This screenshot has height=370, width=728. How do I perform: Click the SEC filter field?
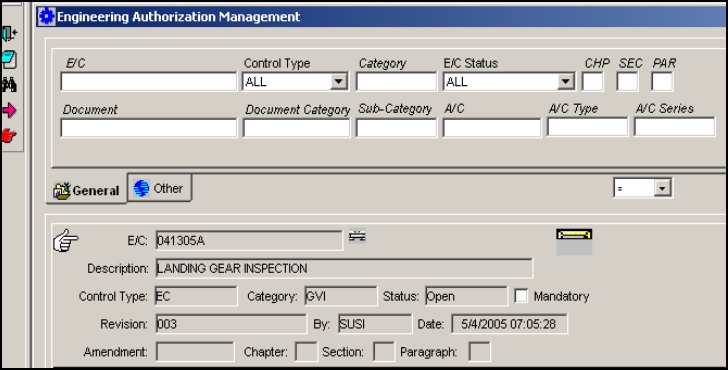click(x=627, y=82)
